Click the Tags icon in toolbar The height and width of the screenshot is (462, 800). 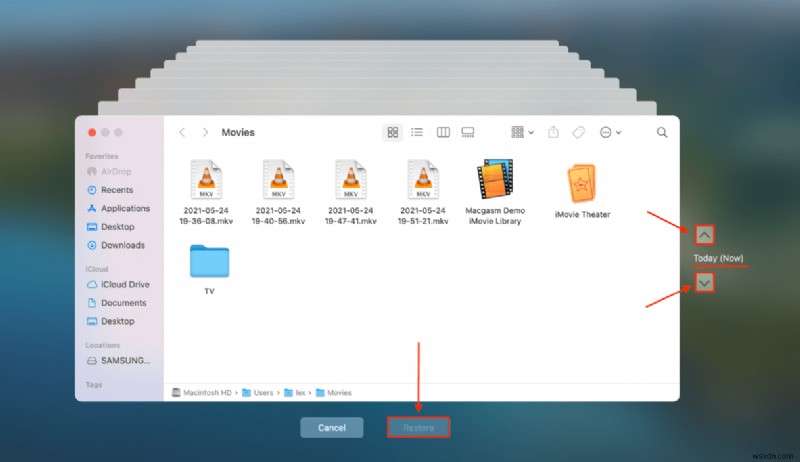[x=578, y=133]
